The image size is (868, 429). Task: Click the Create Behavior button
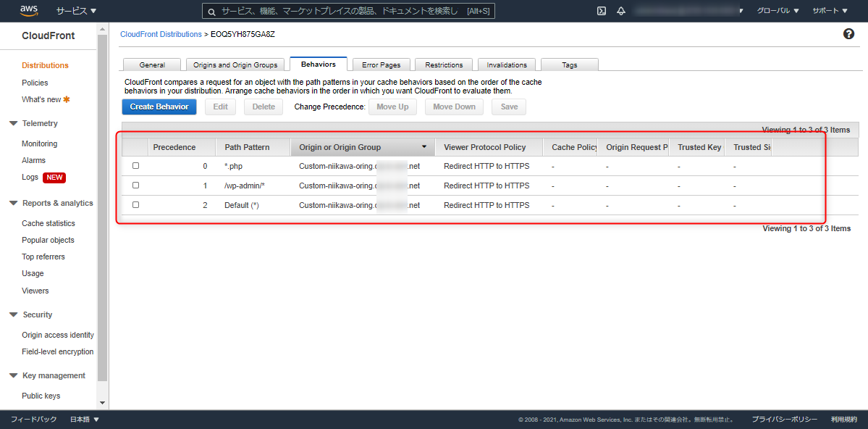pos(159,106)
